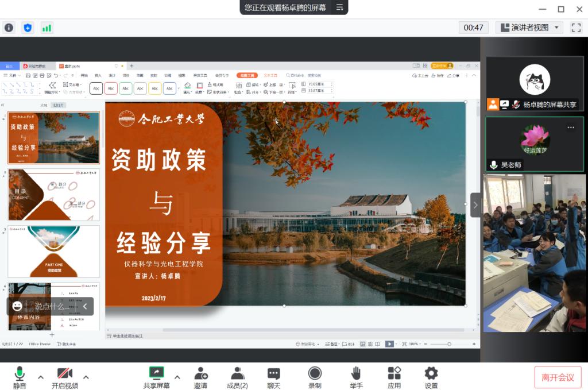Click the Leave Meeting (离开会议) button
The image size is (588, 390).
point(558,377)
